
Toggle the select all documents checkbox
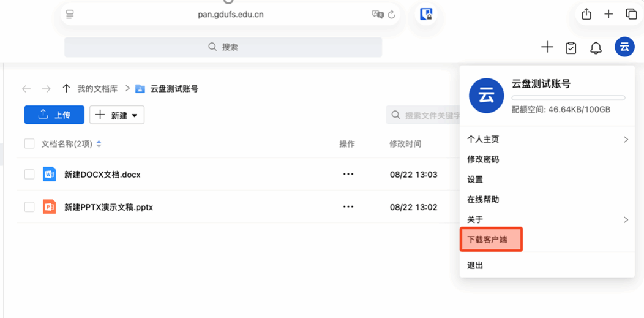click(x=29, y=144)
